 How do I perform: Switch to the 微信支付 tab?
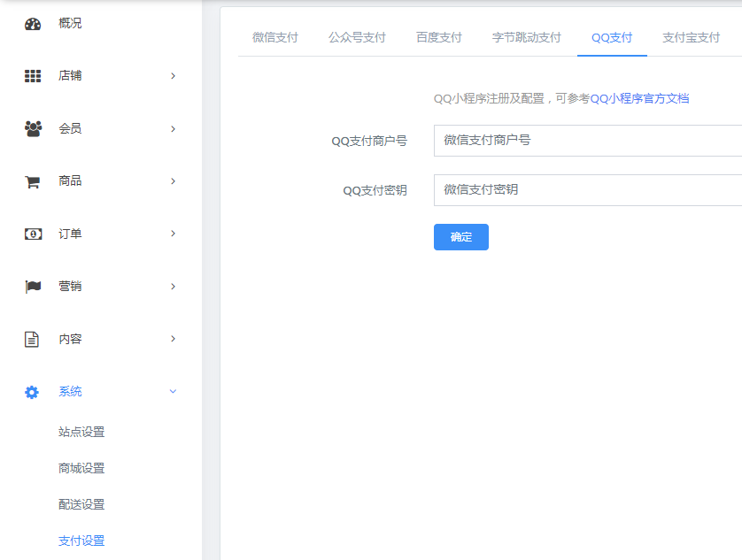point(274,37)
